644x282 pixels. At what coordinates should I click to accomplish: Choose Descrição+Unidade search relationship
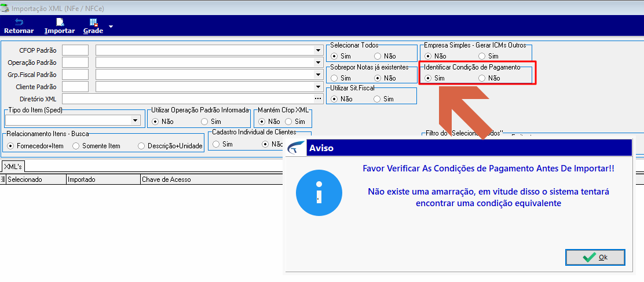(142, 146)
